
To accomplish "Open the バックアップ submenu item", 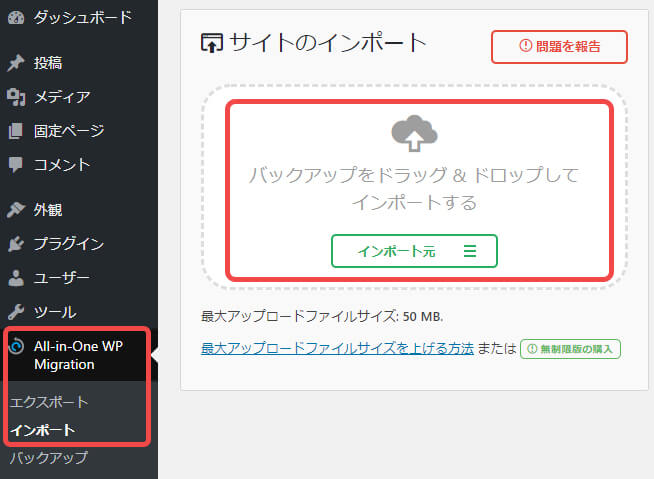I will coord(49,458).
